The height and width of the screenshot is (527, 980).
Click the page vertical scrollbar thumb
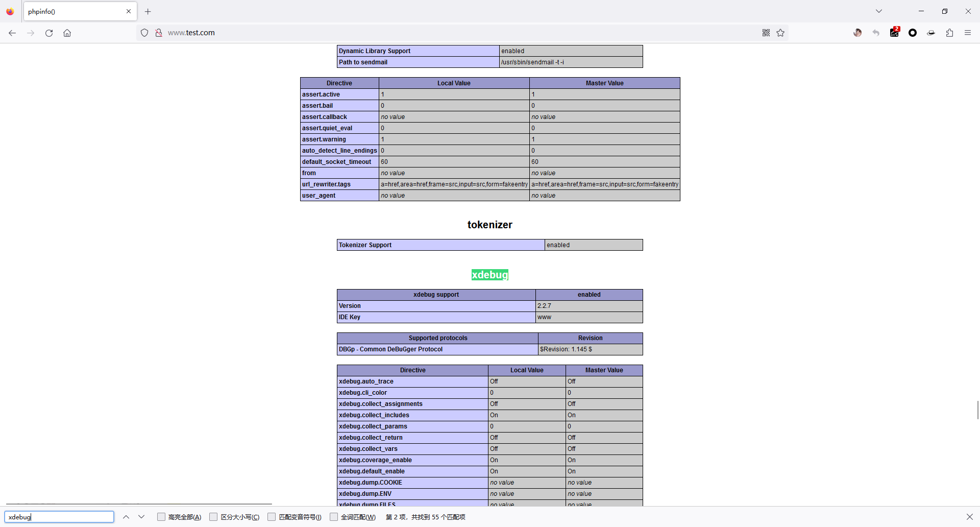coord(978,410)
